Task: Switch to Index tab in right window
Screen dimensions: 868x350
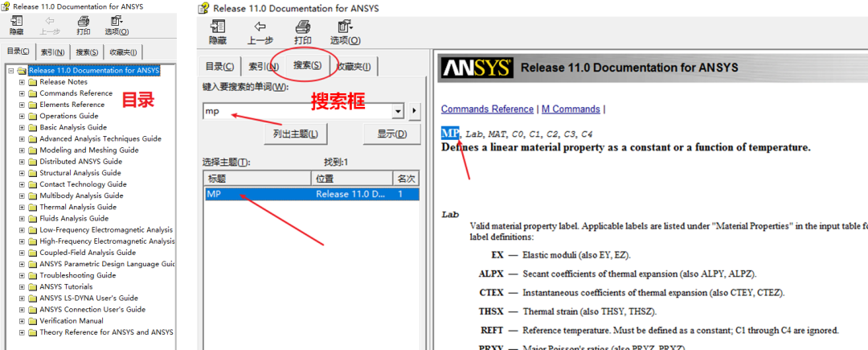Action: point(264,67)
